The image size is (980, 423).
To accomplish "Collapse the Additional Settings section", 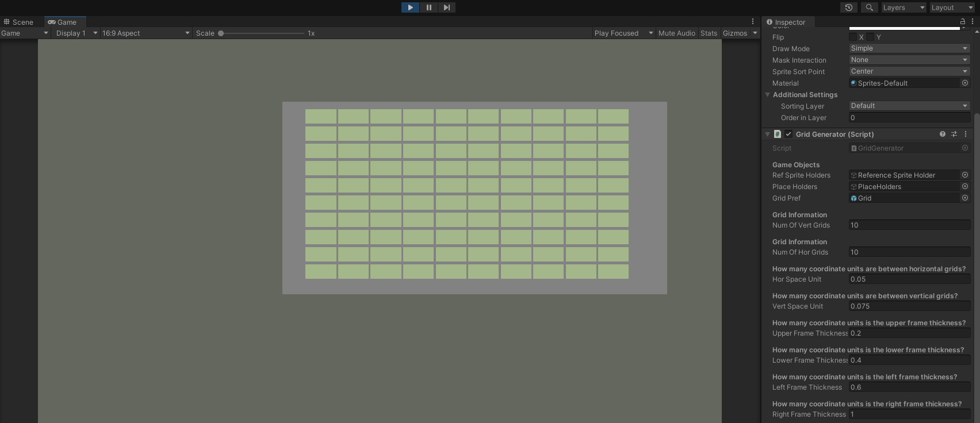I will [767, 95].
